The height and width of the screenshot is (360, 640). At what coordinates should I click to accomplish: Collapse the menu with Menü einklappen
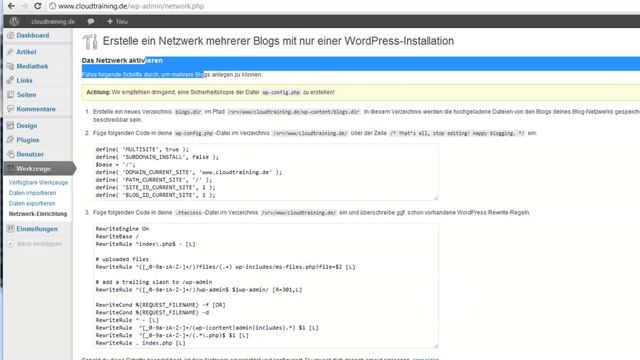click(x=35, y=244)
